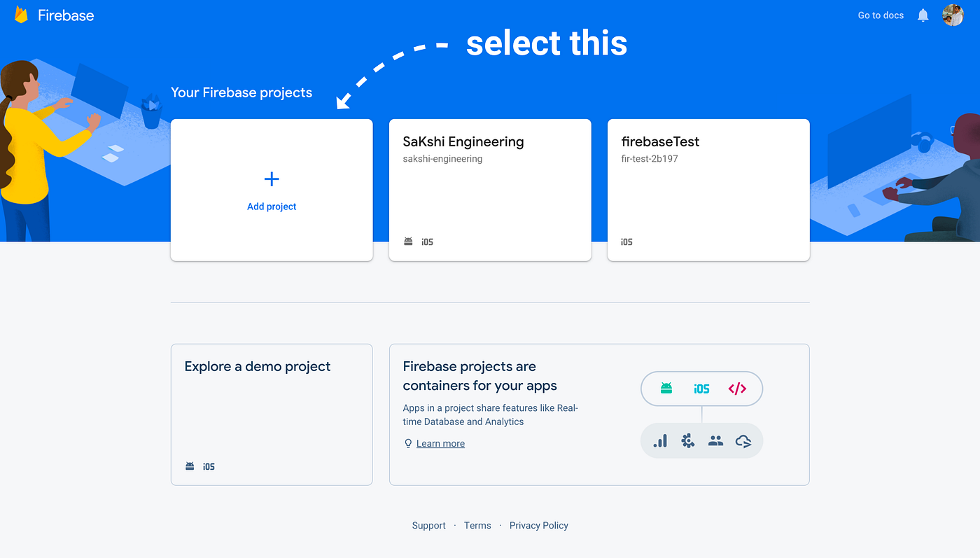Click the Support footer link
Viewport: 980px width, 558px height.
click(428, 524)
